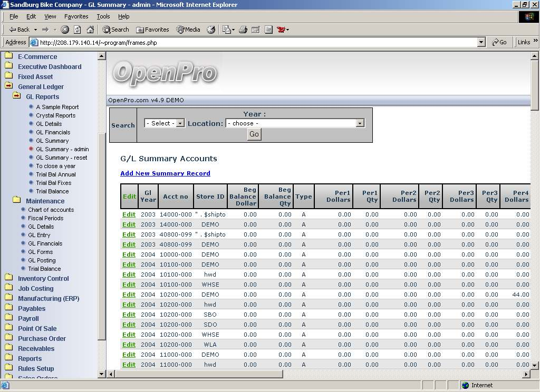Screen dimensions: 540x392
Task: Open the History toolbar icon
Action: point(211,30)
